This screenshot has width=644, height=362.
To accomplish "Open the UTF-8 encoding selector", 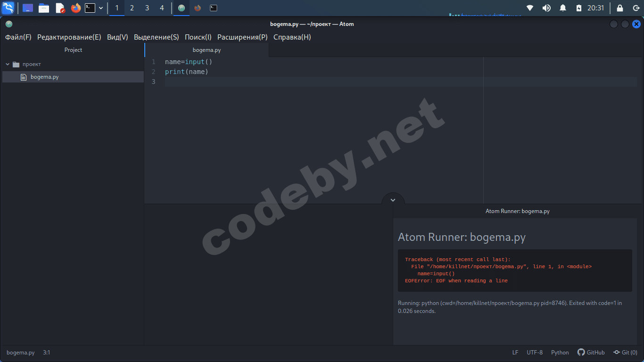I will [x=534, y=353].
